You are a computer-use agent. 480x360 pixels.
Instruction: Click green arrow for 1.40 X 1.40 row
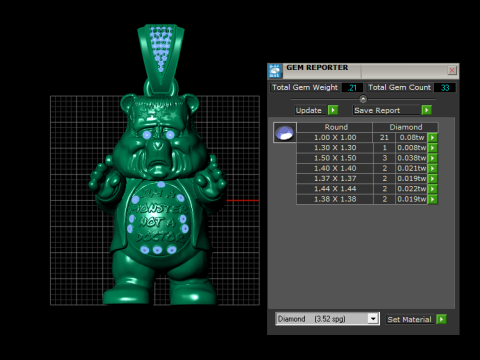432,168
